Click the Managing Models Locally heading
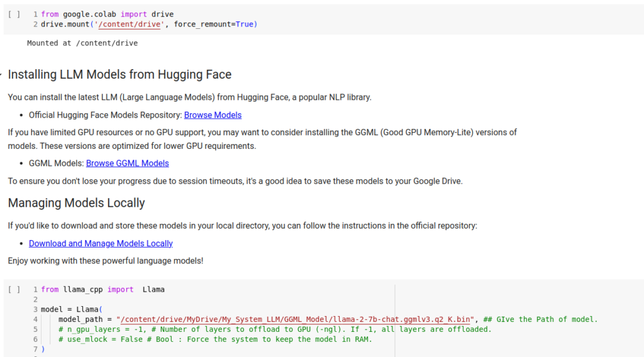644x357 pixels. [76, 203]
